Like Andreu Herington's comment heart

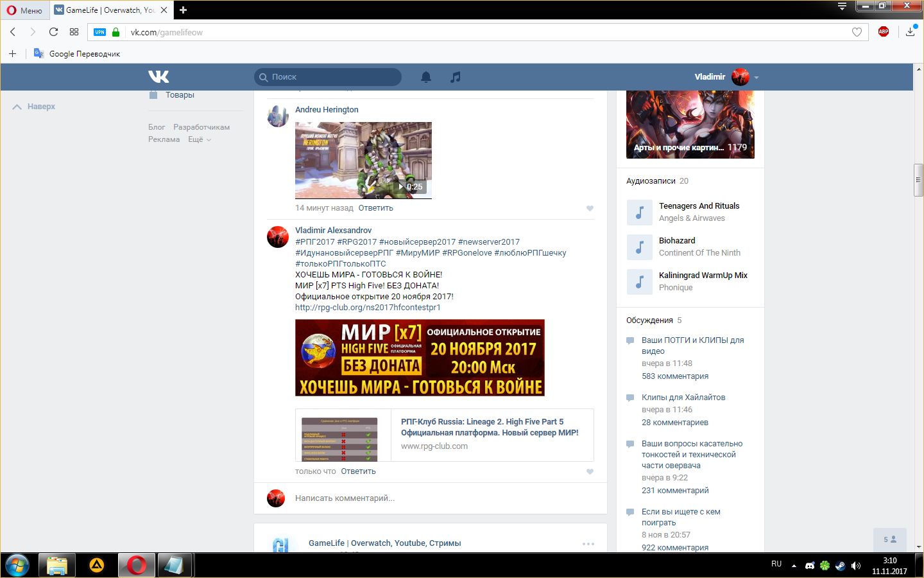(590, 208)
